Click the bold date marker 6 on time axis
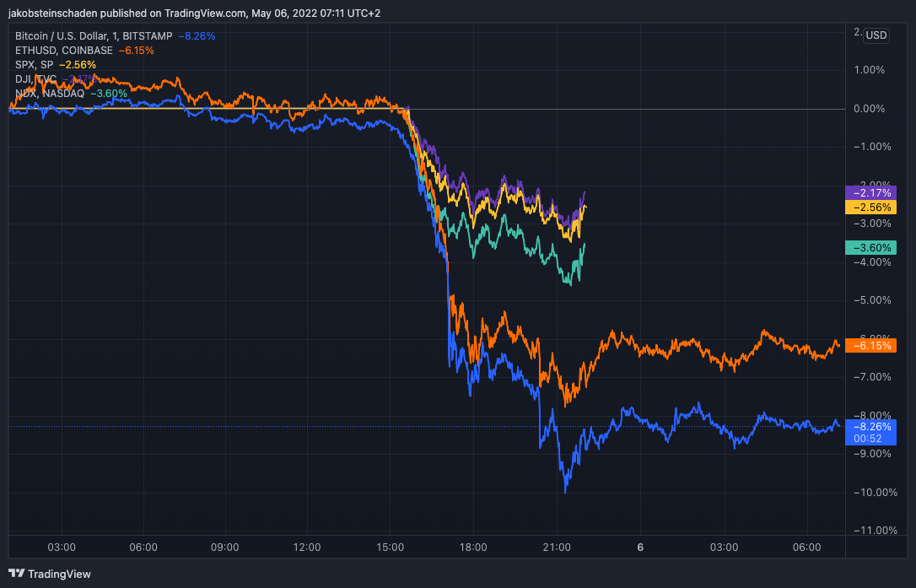Image resolution: width=916 pixels, height=588 pixels. (x=640, y=547)
